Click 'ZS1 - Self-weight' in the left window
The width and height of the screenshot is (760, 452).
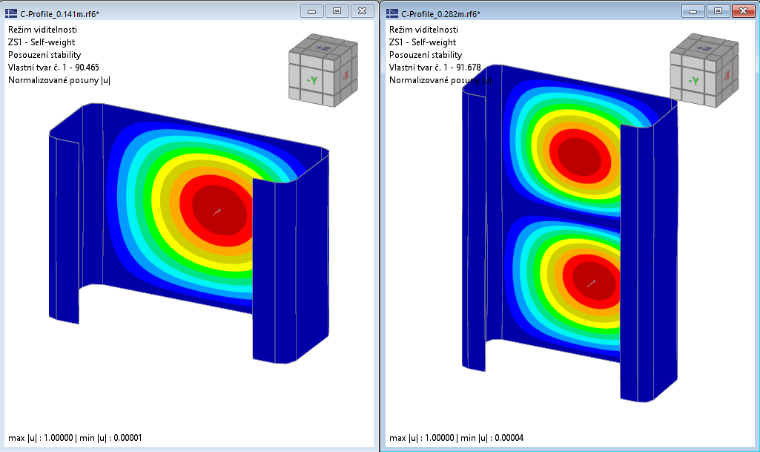(x=42, y=42)
